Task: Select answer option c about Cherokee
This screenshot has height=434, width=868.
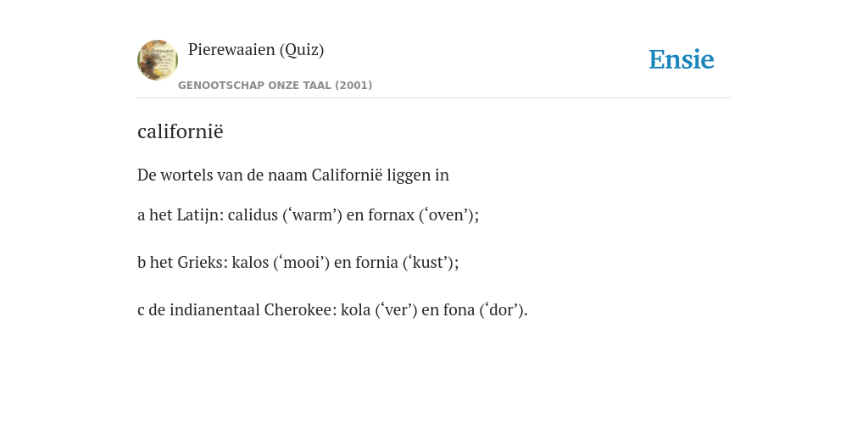Action: tap(332, 310)
